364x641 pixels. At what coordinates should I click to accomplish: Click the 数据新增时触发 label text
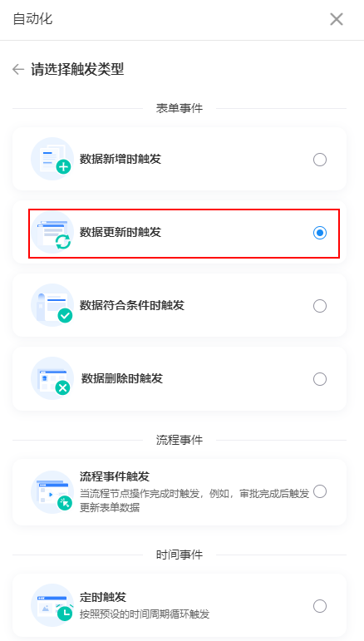[121, 159]
